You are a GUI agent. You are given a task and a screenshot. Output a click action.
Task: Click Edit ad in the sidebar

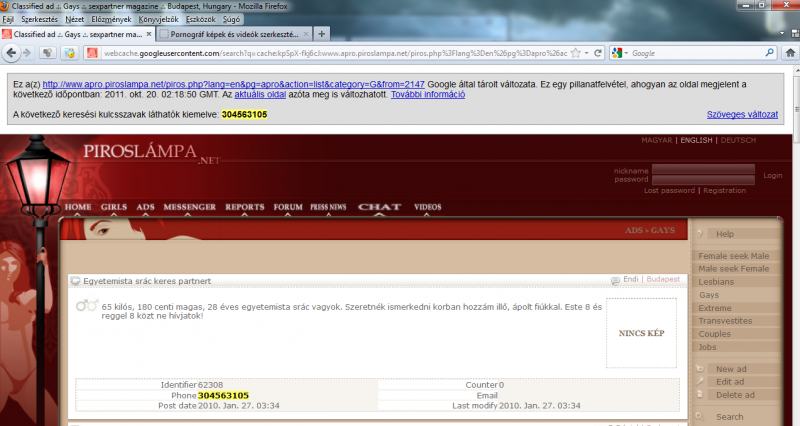[x=730, y=382]
